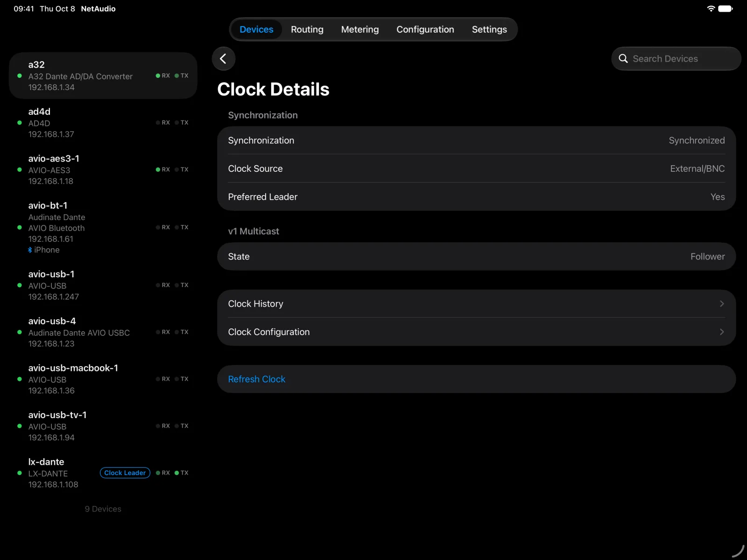Open the Settings tab
This screenshot has height=560, width=747.
(489, 29)
